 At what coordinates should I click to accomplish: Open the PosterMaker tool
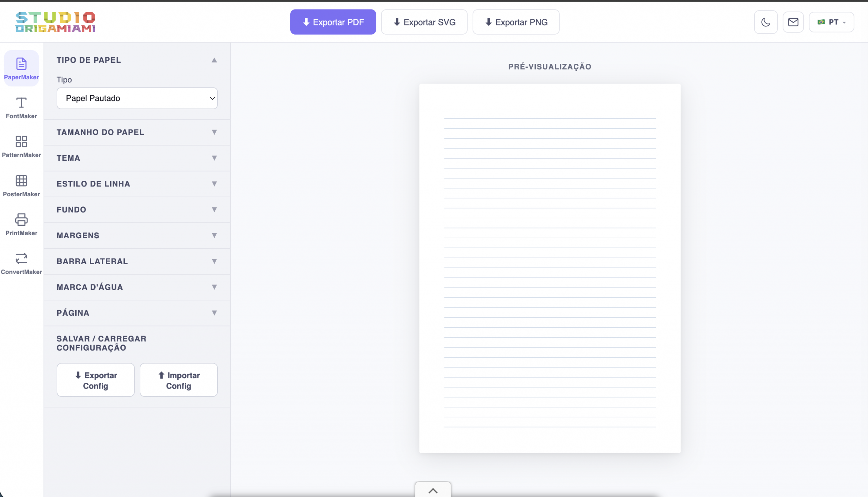pos(21,185)
